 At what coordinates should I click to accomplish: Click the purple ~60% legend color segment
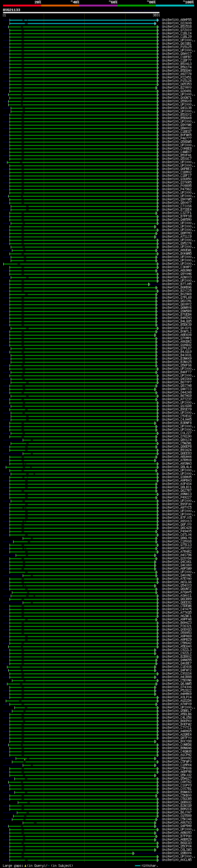pyautogui.click(x=99, y=6)
